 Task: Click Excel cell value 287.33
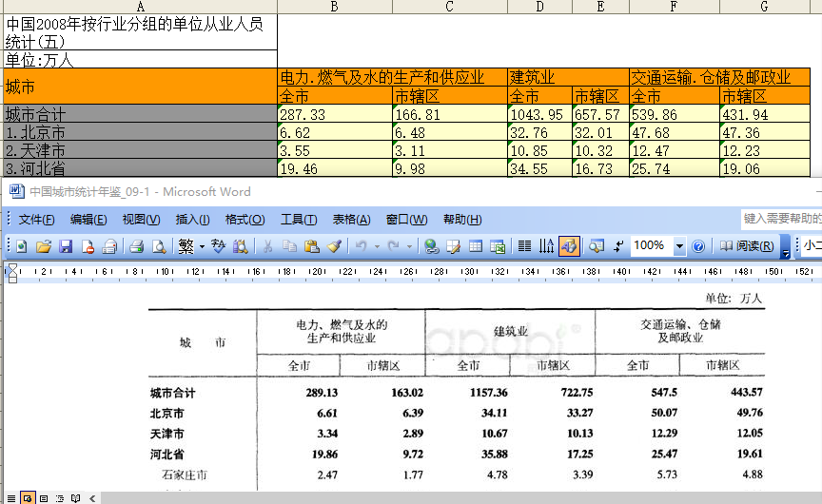point(335,114)
